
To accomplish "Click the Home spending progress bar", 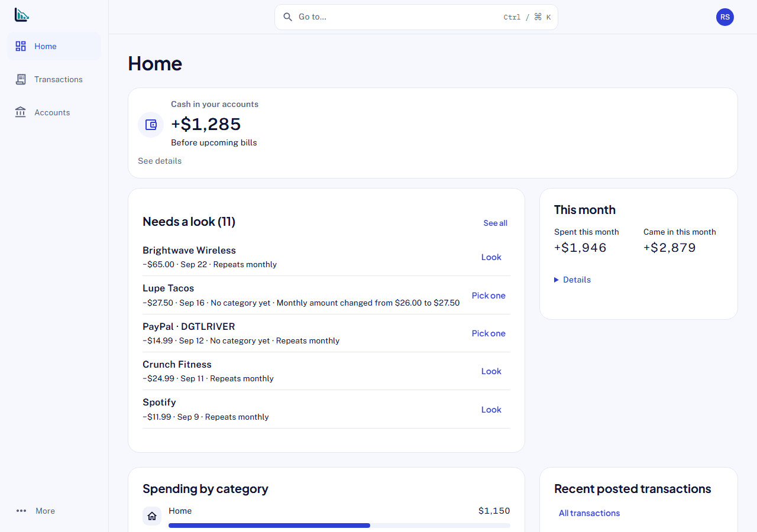I will [339, 525].
